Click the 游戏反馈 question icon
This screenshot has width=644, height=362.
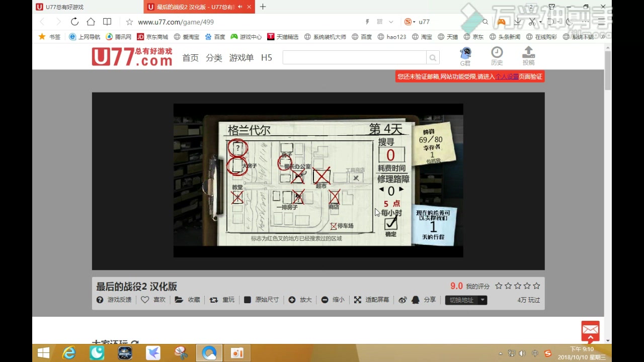point(100,300)
